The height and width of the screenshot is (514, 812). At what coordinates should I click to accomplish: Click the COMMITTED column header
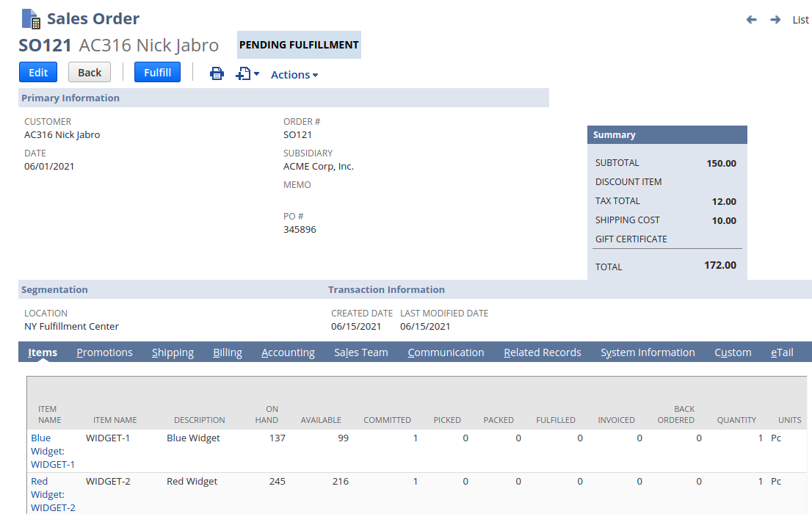388,420
